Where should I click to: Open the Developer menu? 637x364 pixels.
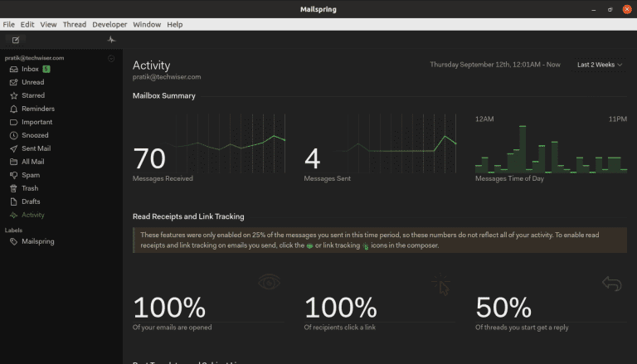109,25
